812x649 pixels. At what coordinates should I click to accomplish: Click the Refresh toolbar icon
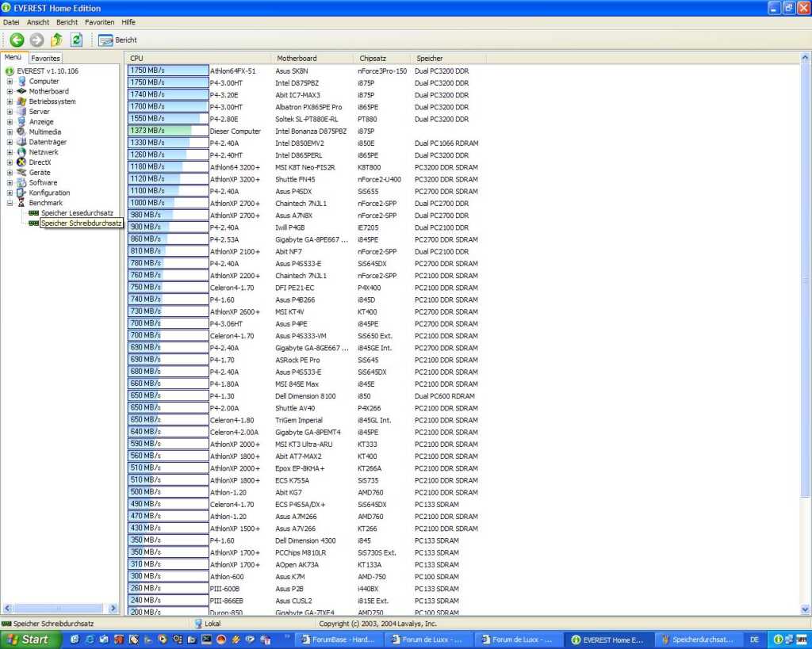[76, 40]
